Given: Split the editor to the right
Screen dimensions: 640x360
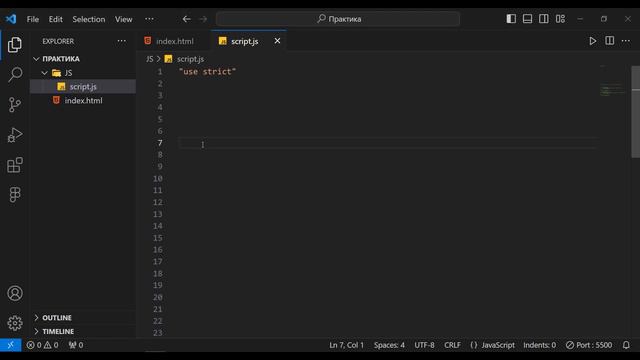Looking at the screenshot, I should point(609,41).
